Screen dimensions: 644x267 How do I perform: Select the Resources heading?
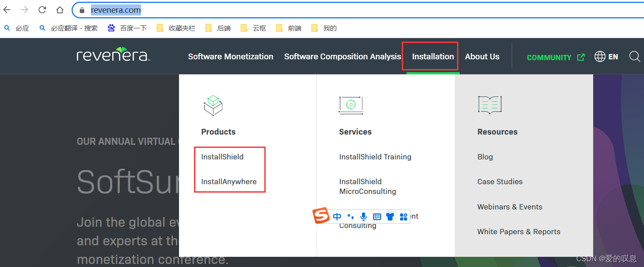point(497,132)
